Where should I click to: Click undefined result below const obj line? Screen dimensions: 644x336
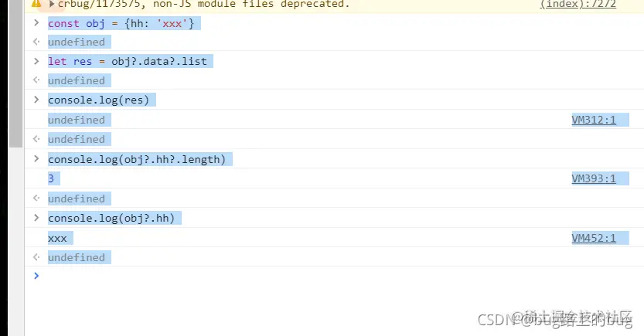click(77, 42)
